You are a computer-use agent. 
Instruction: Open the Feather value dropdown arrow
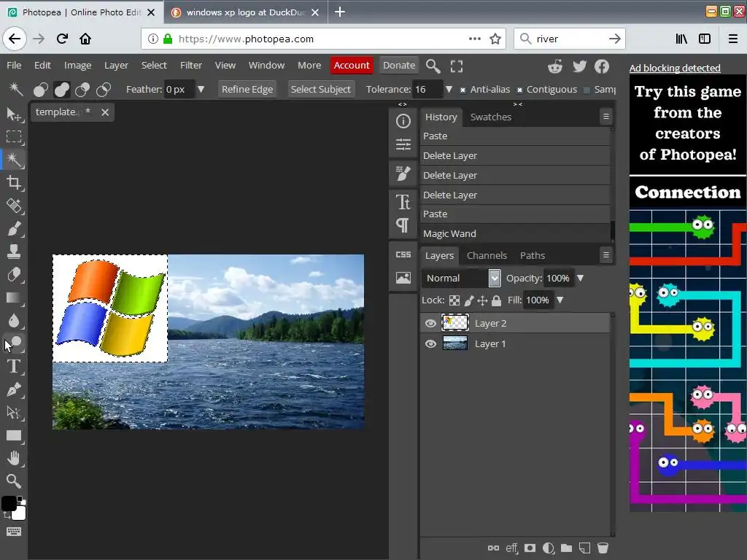click(201, 89)
